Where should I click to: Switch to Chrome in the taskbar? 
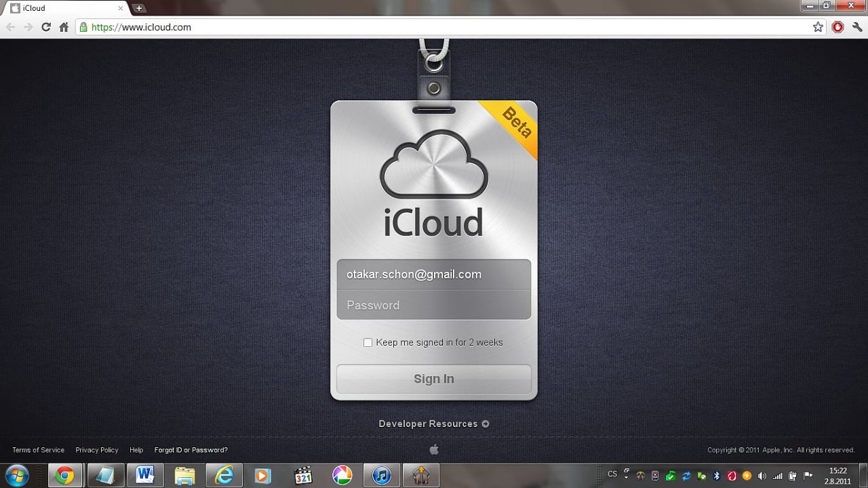click(x=65, y=476)
